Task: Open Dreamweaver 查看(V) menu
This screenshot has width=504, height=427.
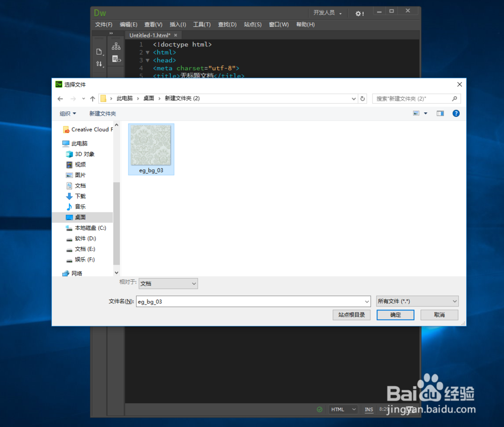Action: click(x=153, y=24)
